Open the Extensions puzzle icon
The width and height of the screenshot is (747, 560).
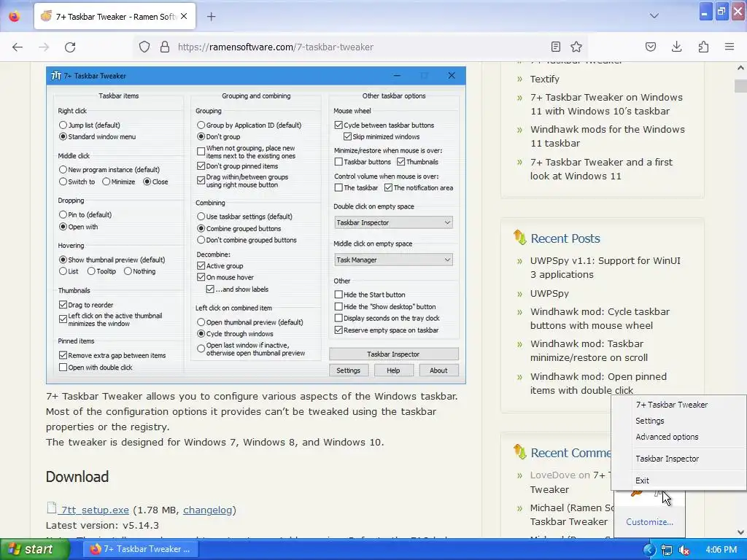[x=703, y=47]
